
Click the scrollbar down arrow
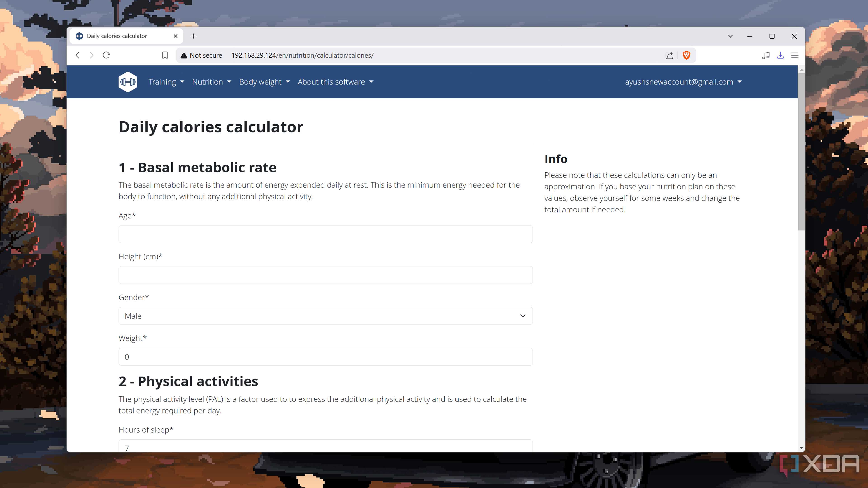click(801, 448)
